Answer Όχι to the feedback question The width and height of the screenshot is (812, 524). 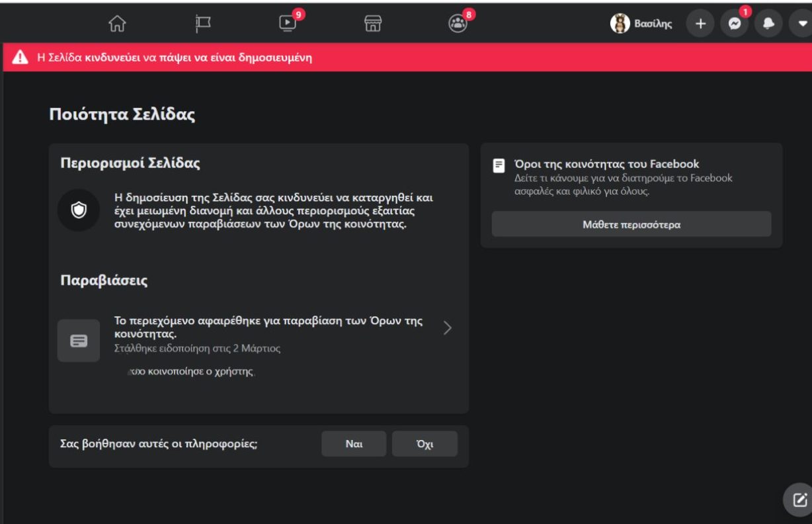click(x=425, y=444)
